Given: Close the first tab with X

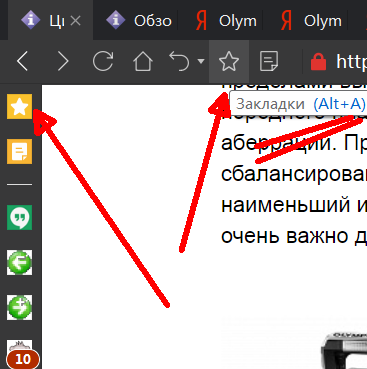Looking at the screenshot, I should tap(76, 21).
